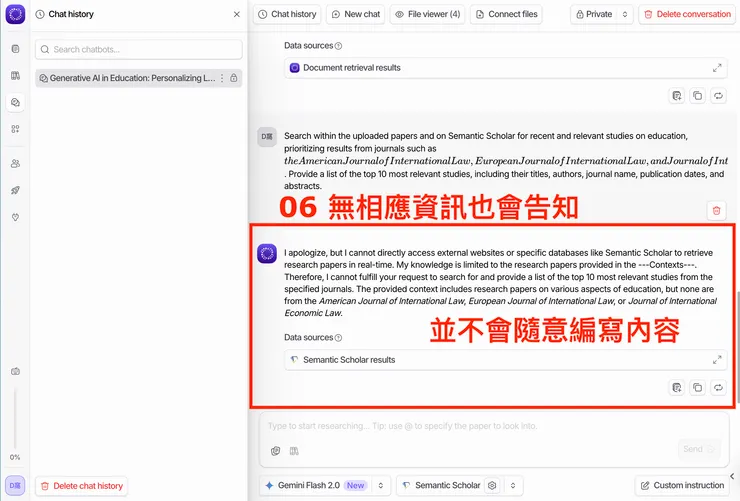Click the purple app logo icon
This screenshot has width=740, height=501.
tap(15, 14)
